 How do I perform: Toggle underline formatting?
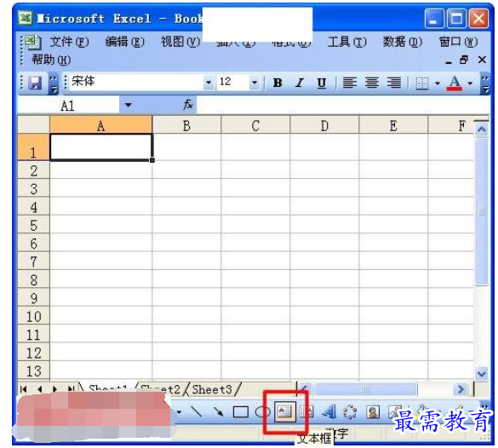tap(322, 83)
